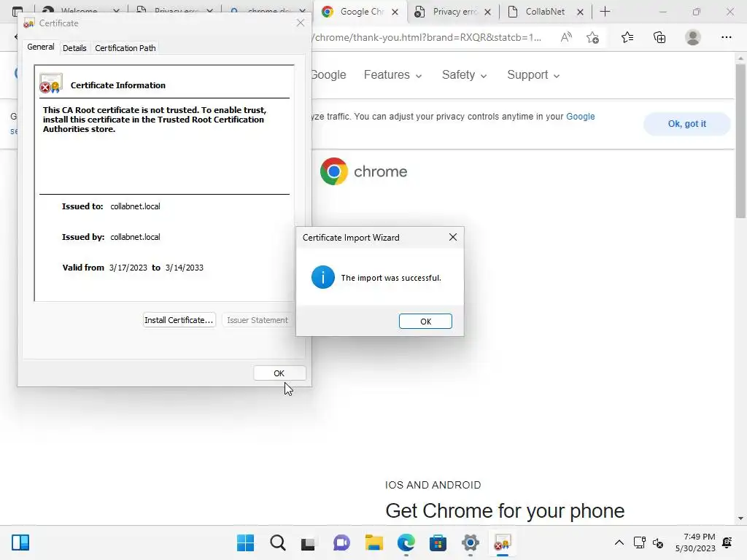
Task: Open the taskbar Search icon
Action: tap(278, 542)
